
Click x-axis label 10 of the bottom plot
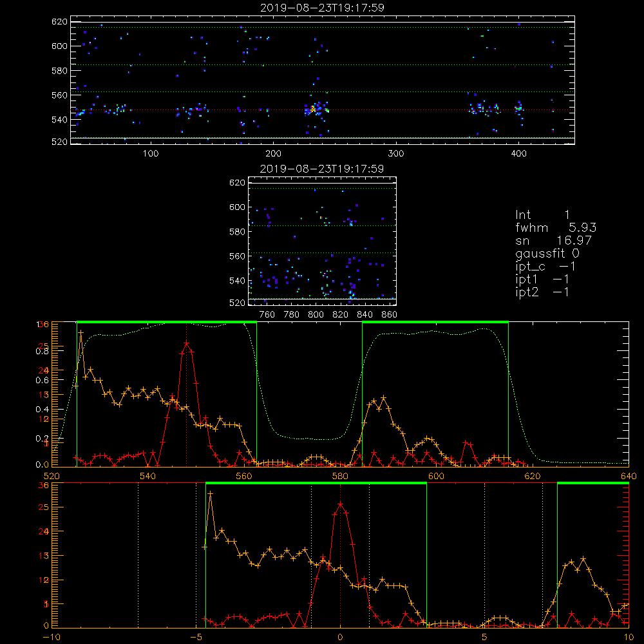click(x=629, y=637)
